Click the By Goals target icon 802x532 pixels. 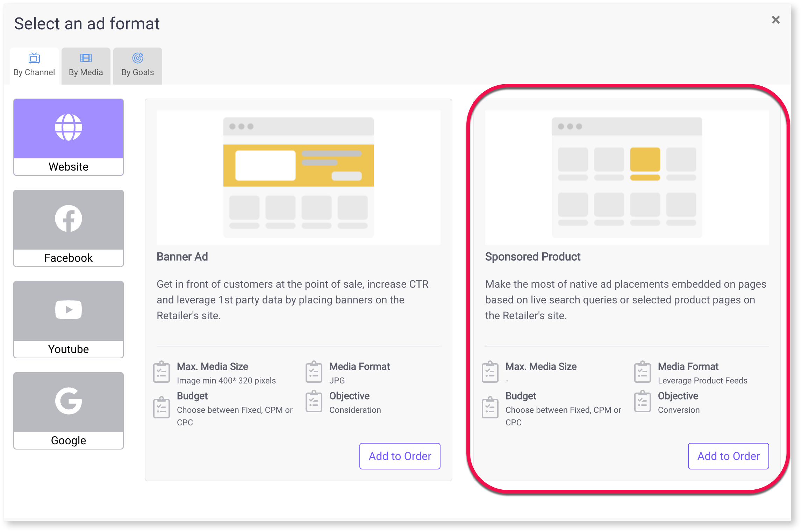pos(138,58)
